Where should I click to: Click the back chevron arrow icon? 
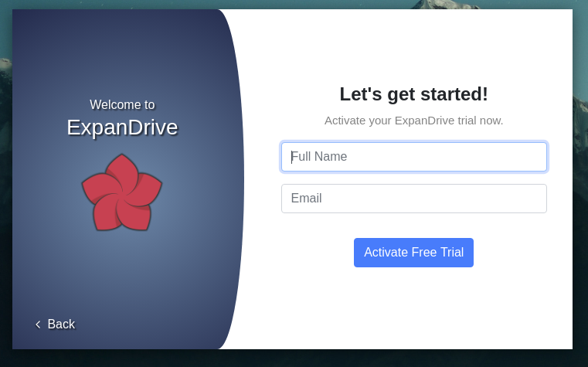(x=38, y=325)
